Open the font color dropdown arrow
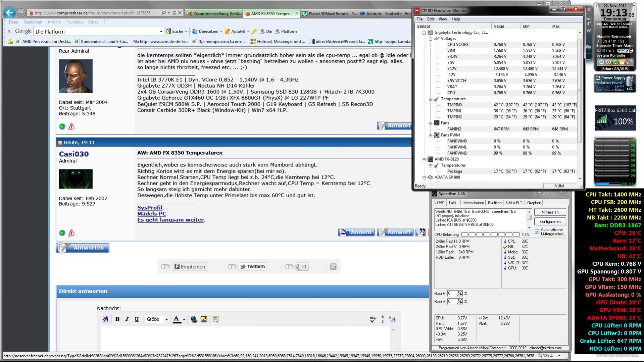 (x=184, y=319)
